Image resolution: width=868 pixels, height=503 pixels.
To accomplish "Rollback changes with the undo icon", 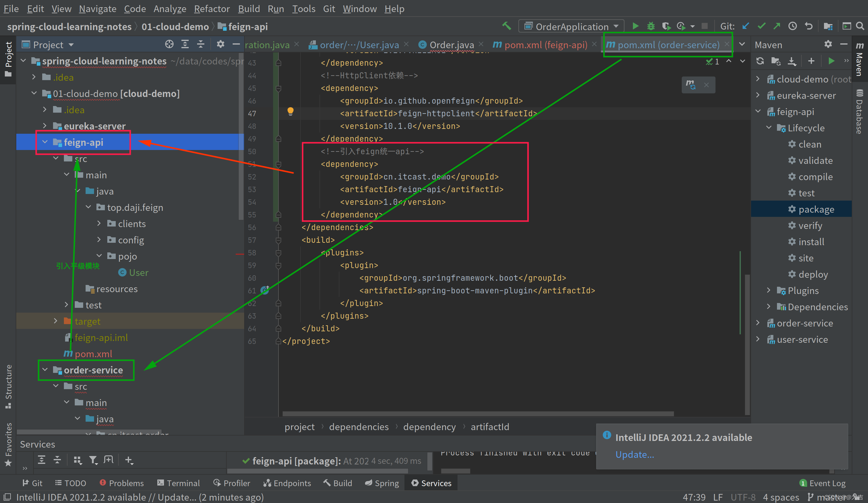I will coord(808,26).
